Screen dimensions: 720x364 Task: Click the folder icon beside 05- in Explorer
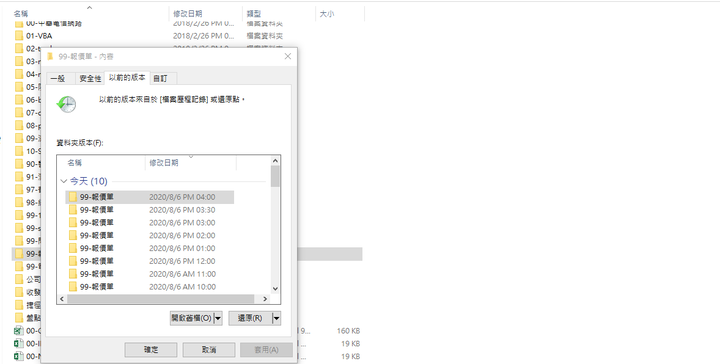point(19,87)
